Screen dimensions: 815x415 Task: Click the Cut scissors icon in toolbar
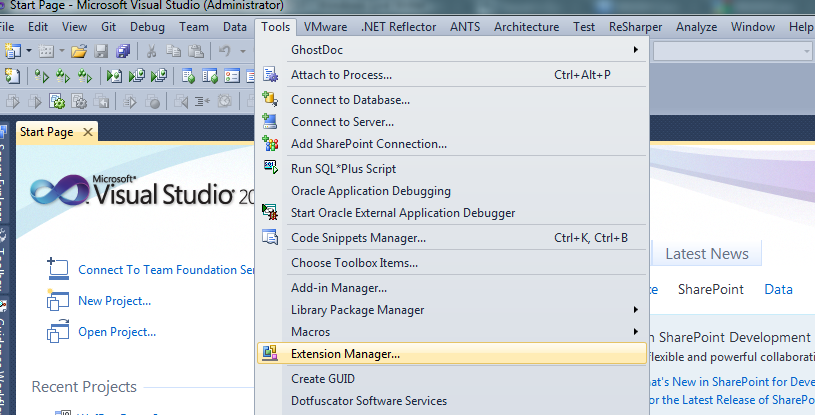[x=151, y=50]
